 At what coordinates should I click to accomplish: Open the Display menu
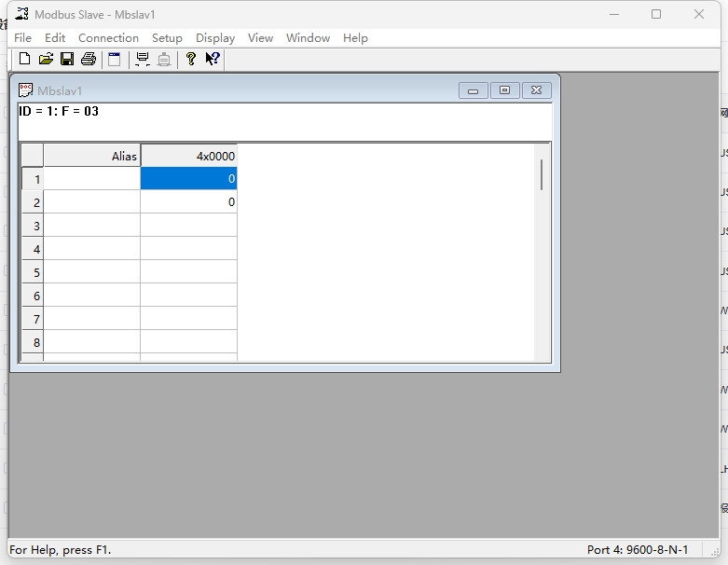[x=215, y=38]
